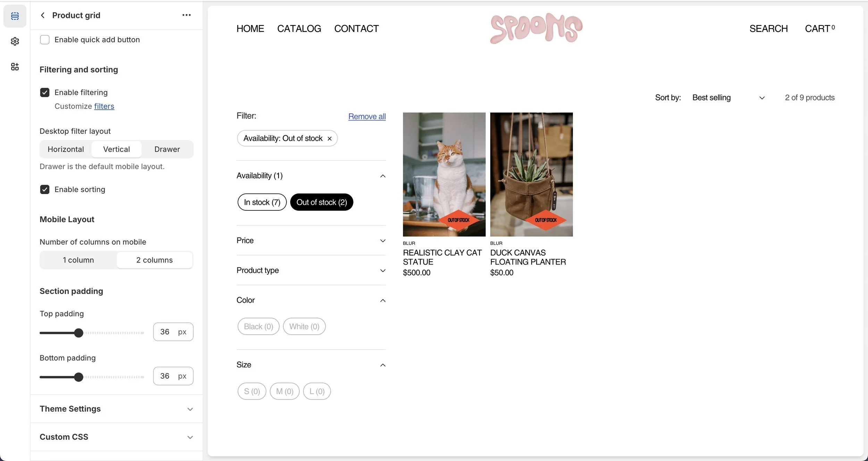Uncheck Enable filtering
The width and height of the screenshot is (868, 461).
(45, 92)
